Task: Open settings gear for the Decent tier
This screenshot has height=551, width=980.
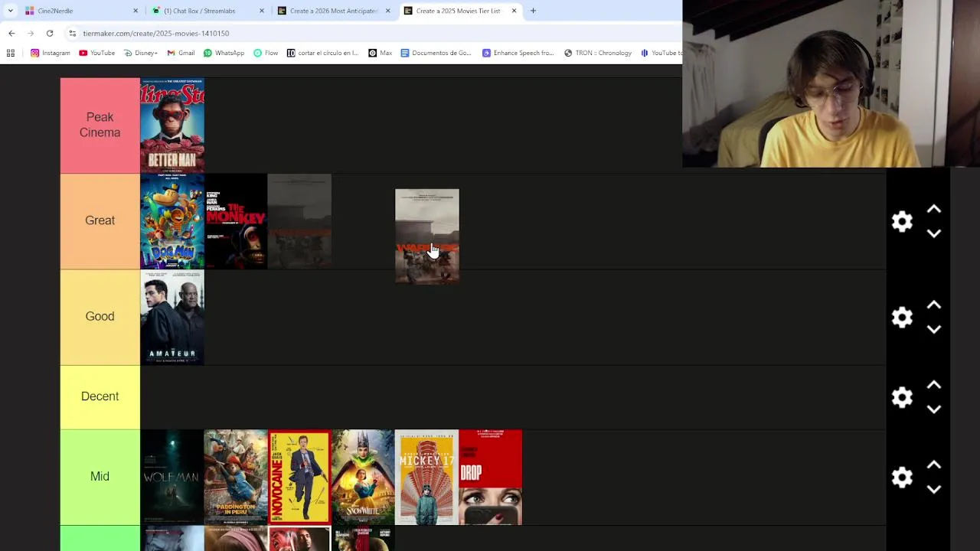Action: point(902,396)
